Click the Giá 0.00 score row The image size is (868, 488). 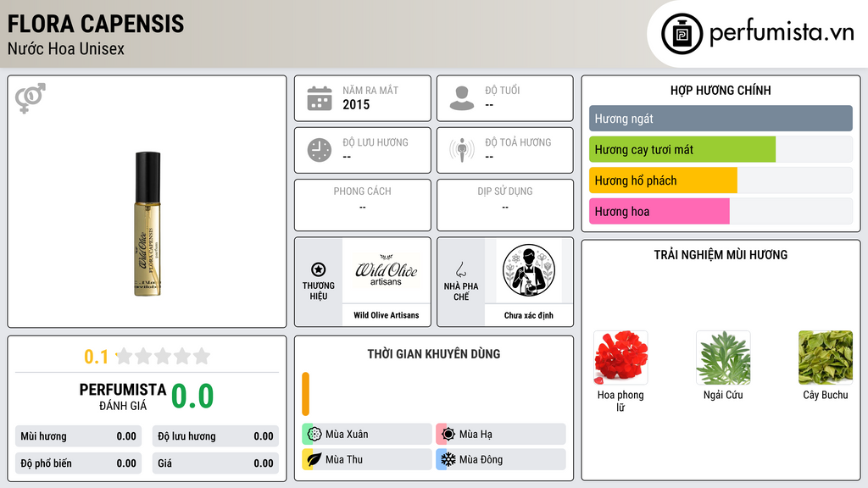215,463
